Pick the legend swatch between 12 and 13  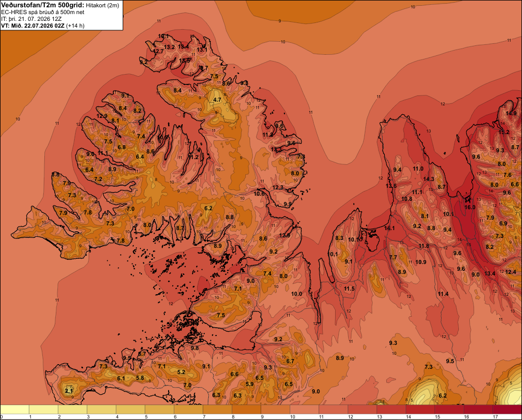tap(362, 410)
